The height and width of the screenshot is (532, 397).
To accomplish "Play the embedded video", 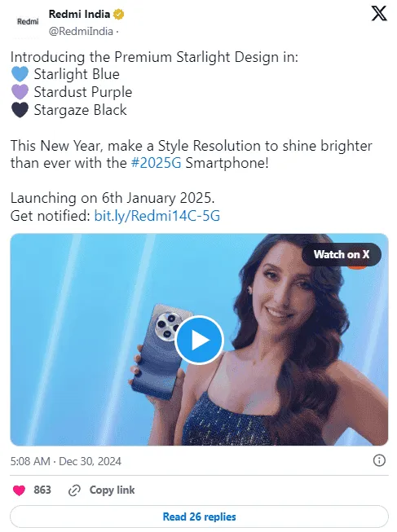I will pyautogui.click(x=199, y=340).
